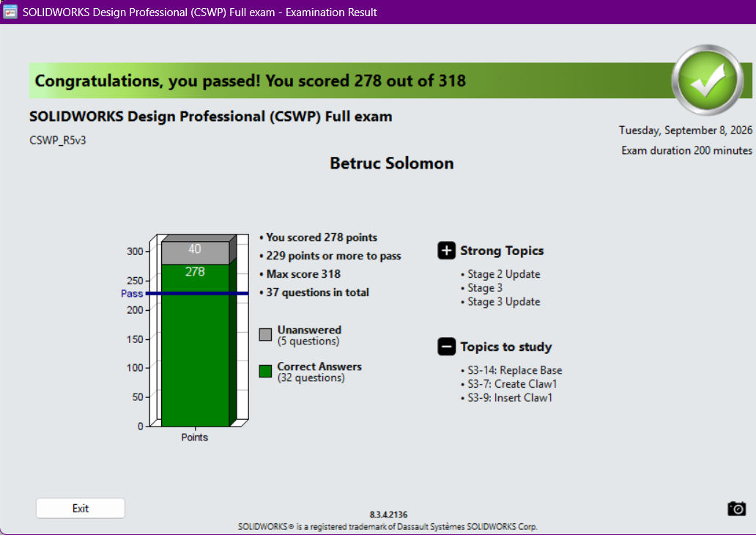
Task: Click the green 278 bar segment
Action: 196,345
